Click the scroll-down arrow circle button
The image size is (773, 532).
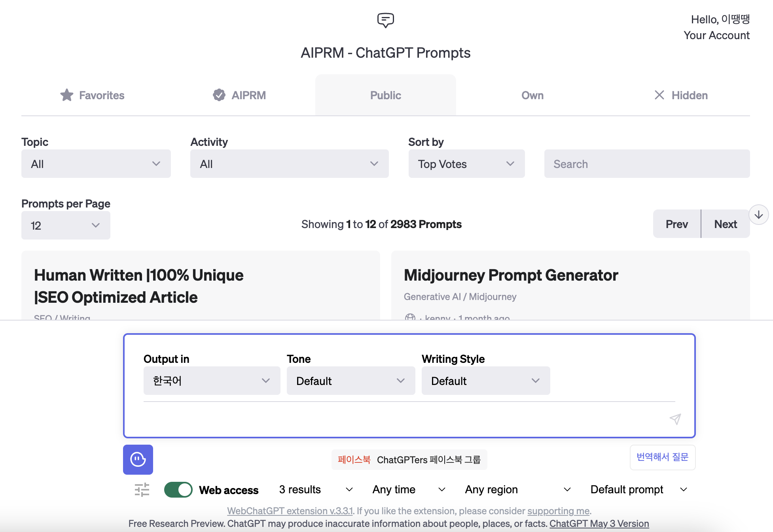point(758,215)
